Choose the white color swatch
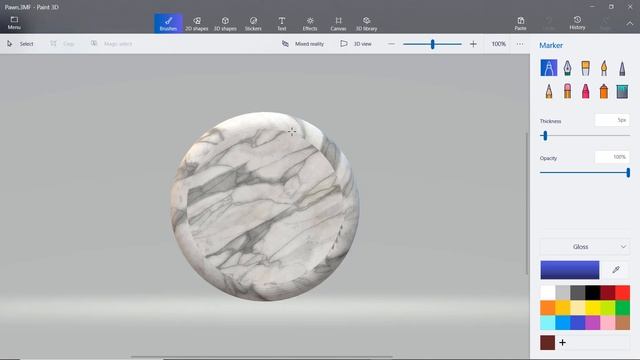 click(548, 292)
